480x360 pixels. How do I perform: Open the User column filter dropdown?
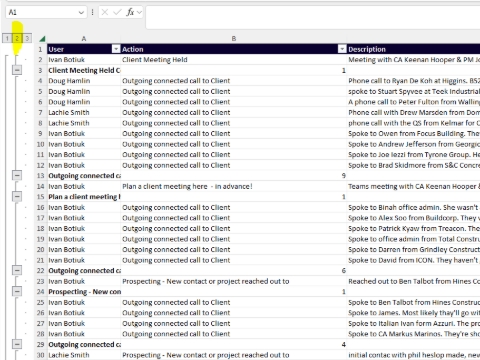(116, 49)
